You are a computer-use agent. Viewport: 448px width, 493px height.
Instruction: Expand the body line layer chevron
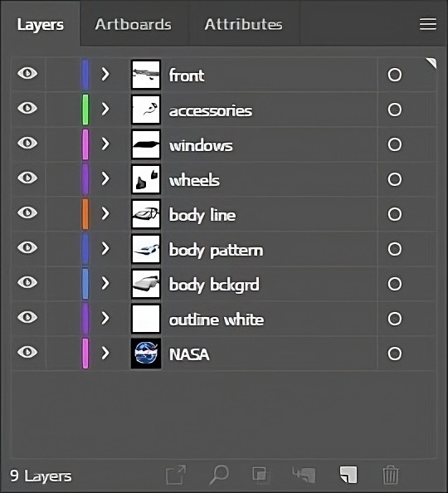click(105, 213)
